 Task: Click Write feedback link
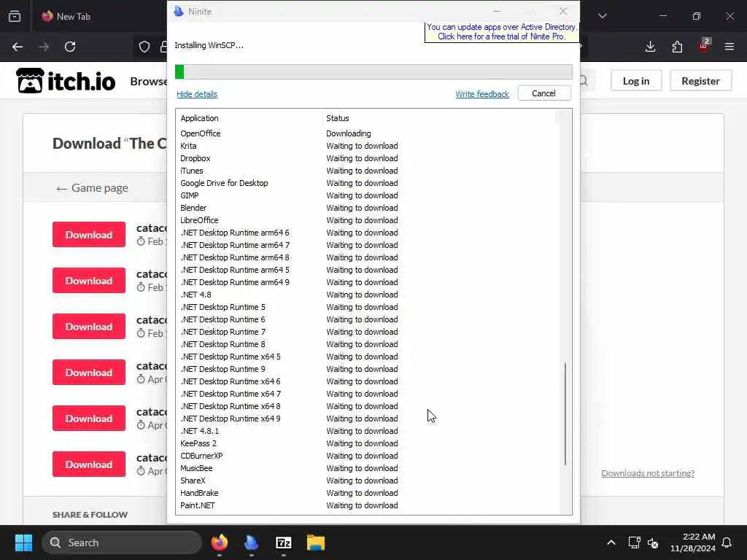(x=482, y=94)
